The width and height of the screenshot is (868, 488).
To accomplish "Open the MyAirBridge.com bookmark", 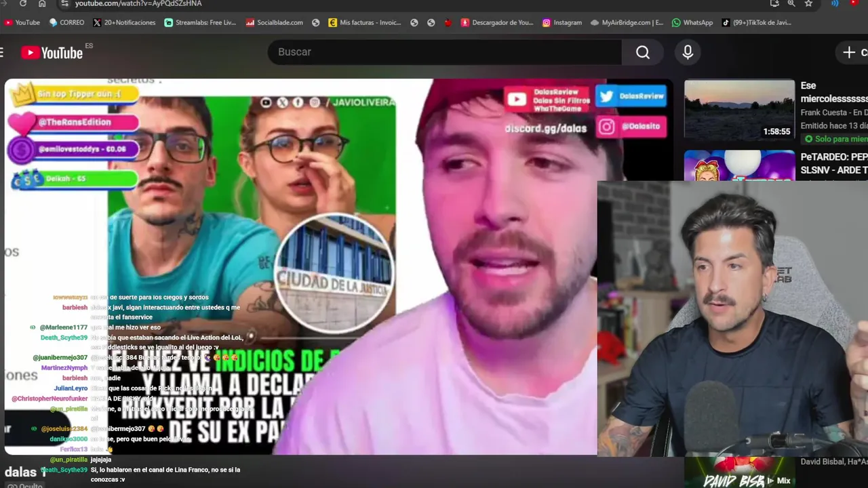I will [627, 22].
